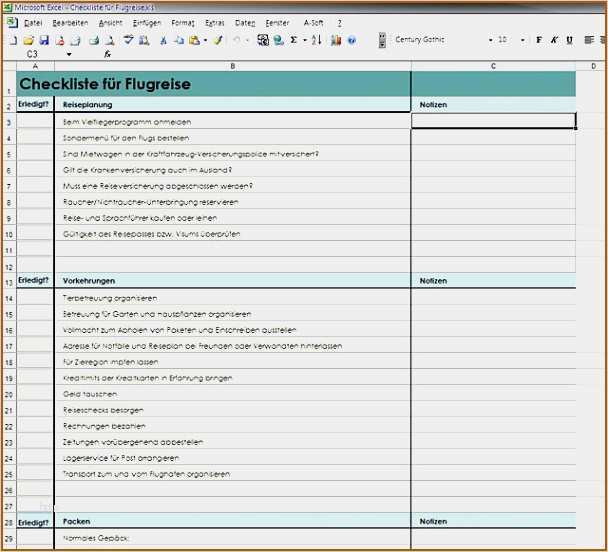The height and width of the screenshot is (552, 608).
Task: Open the Format menu
Action: click(183, 23)
